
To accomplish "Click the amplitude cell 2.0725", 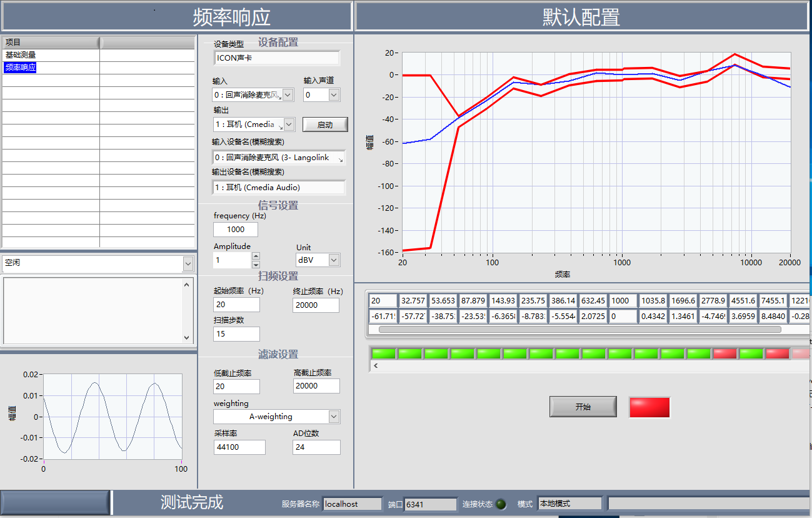I will (593, 317).
